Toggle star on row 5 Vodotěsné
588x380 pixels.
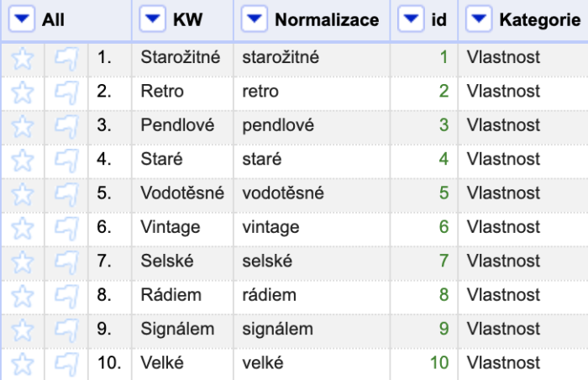(x=23, y=194)
